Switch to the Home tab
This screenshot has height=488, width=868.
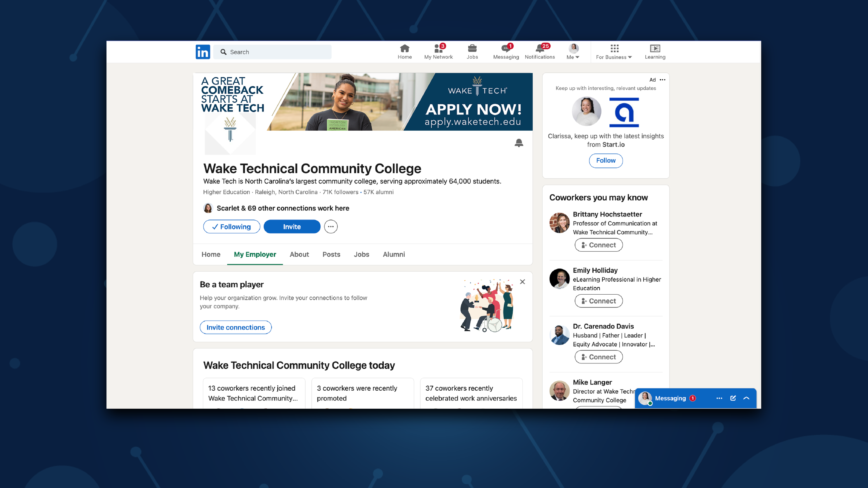click(211, 254)
